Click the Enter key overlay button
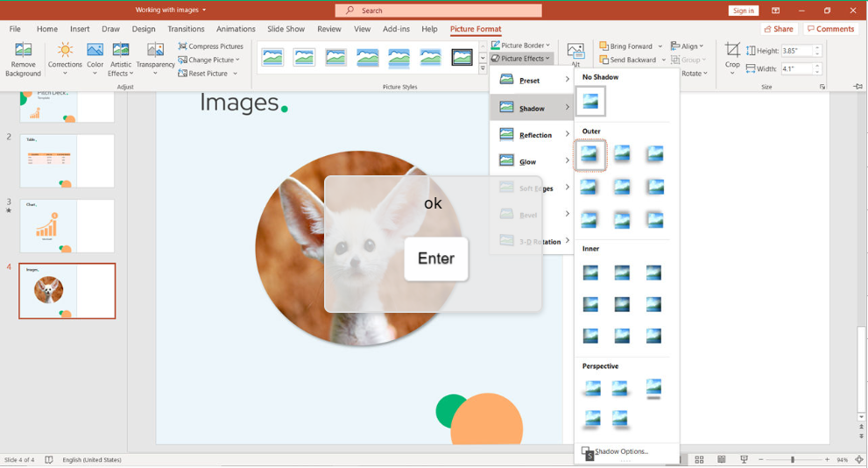Viewport: 868px width, 468px height. [436, 259]
